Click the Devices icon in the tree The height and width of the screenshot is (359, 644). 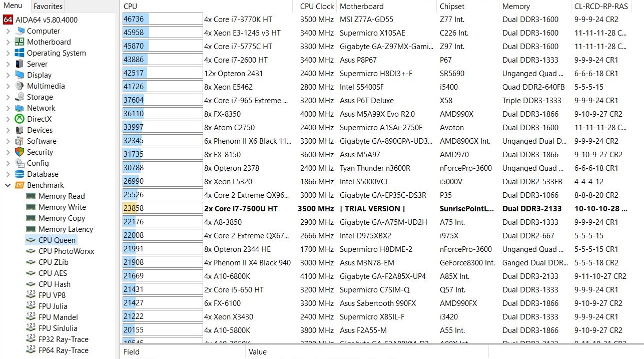[20, 130]
